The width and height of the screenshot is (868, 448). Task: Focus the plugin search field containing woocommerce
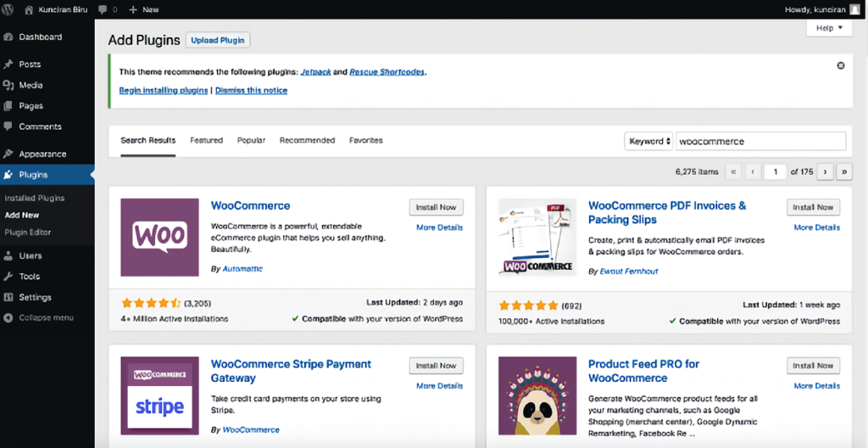coord(761,142)
